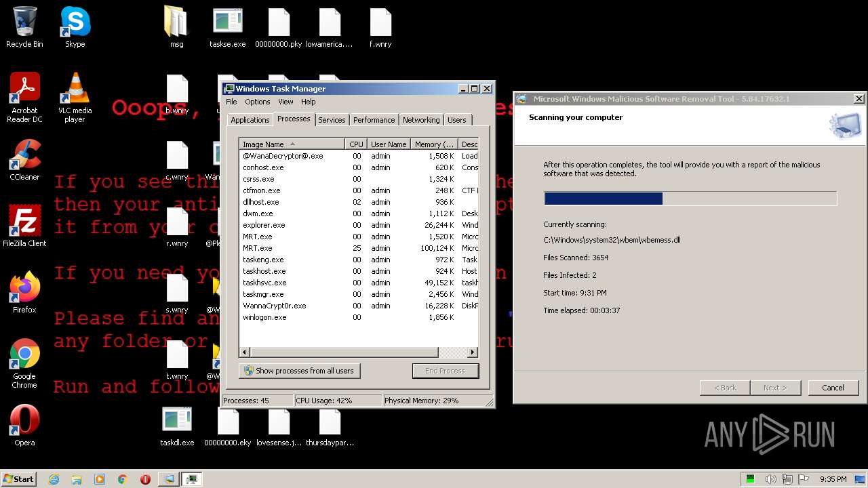The height and width of the screenshot is (488, 868).
Task: Select 00000000.pky file icon
Action: coord(279,27)
